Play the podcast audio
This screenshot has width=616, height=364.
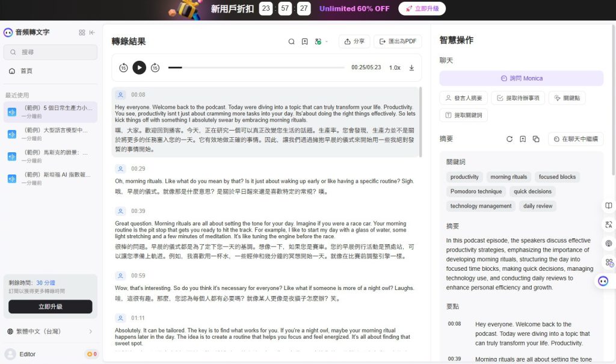pos(139,67)
